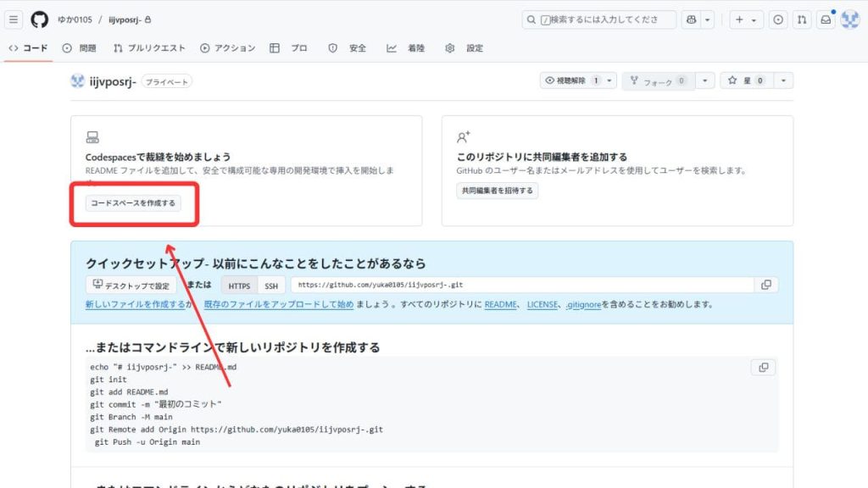Copy the command line code snippet

click(763, 368)
